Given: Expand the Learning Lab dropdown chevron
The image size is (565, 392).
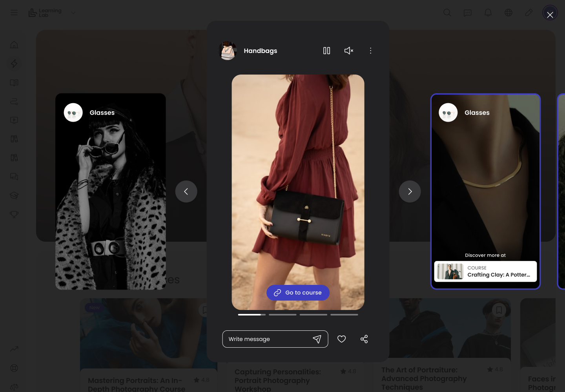Looking at the screenshot, I should (73, 13).
